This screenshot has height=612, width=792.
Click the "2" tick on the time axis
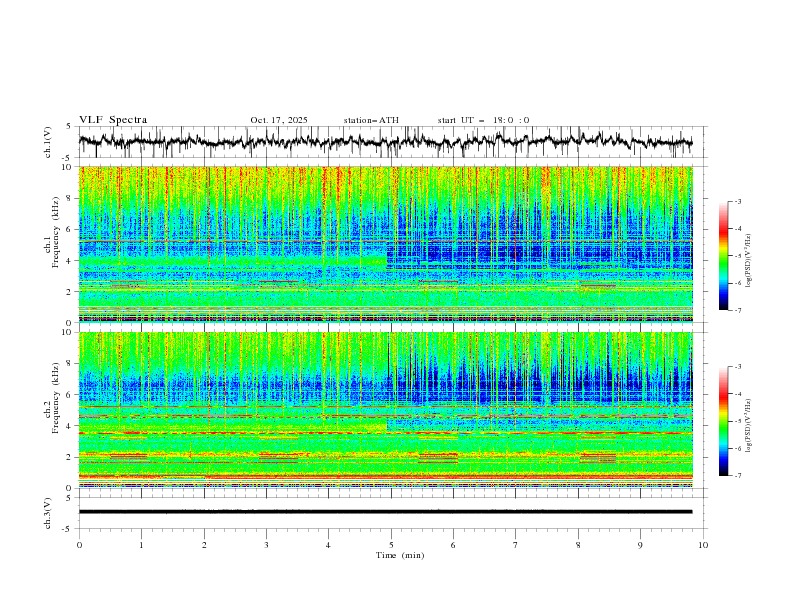click(x=204, y=545)
